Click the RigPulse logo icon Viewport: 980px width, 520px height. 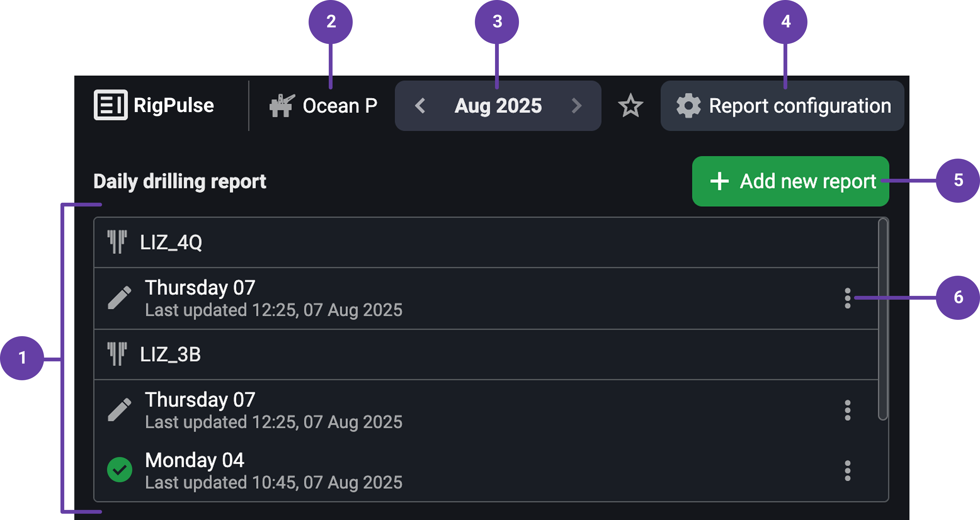pos(110,105)
